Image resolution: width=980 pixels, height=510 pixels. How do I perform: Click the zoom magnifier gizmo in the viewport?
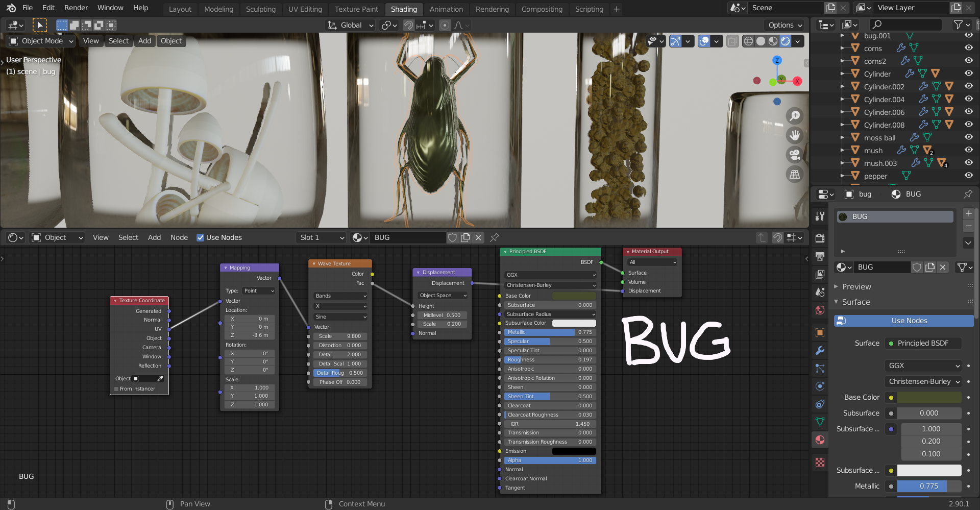[x=795, y=116]
